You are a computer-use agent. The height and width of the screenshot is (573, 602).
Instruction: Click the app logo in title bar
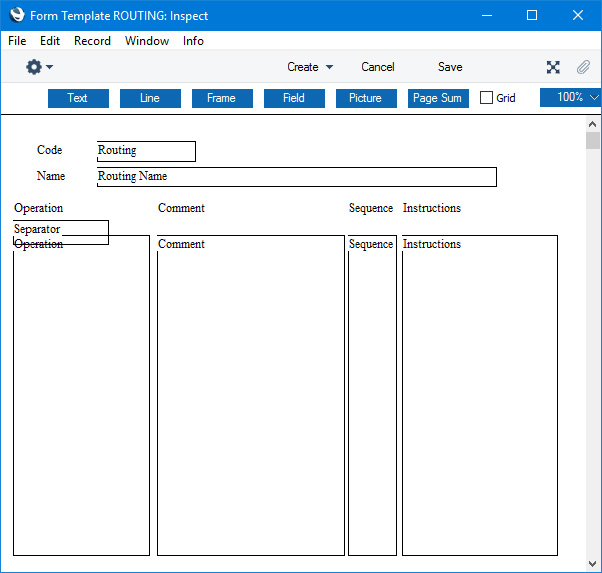16,15
